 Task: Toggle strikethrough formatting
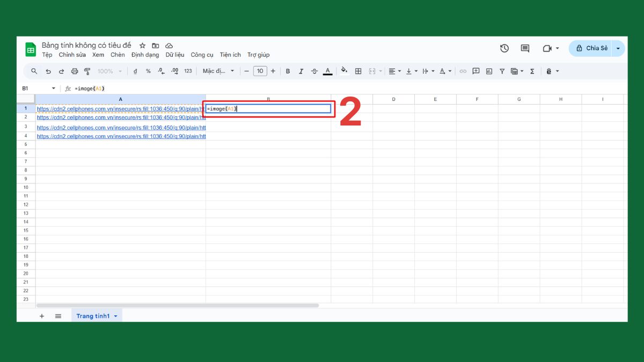[314, 71]
